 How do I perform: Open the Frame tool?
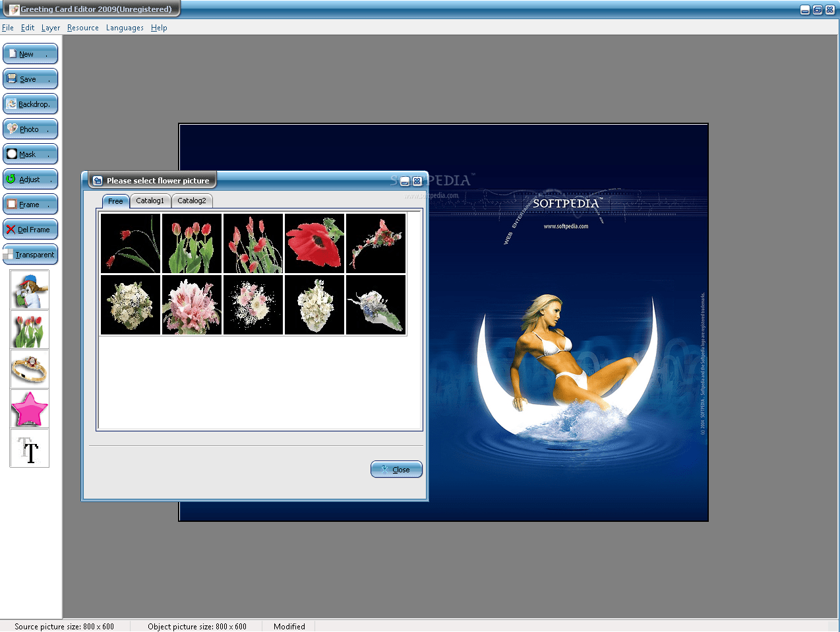coord(30,204)
